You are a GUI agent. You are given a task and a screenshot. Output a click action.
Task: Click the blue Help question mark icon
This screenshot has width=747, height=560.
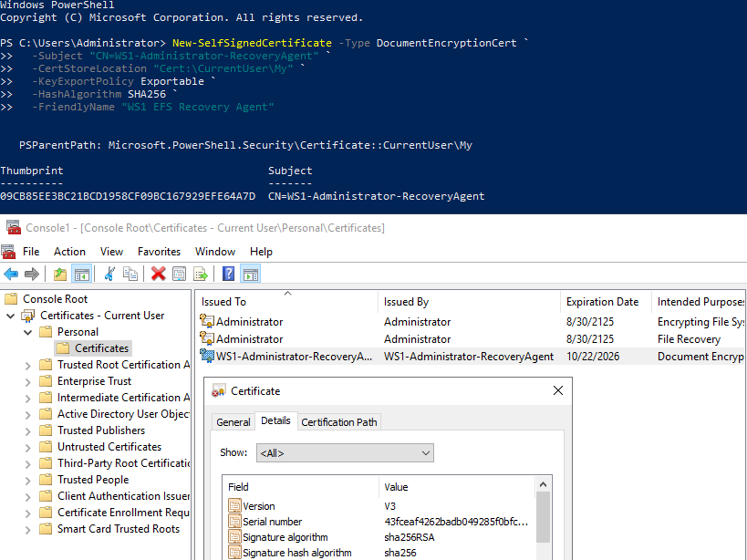click(228, 274)
